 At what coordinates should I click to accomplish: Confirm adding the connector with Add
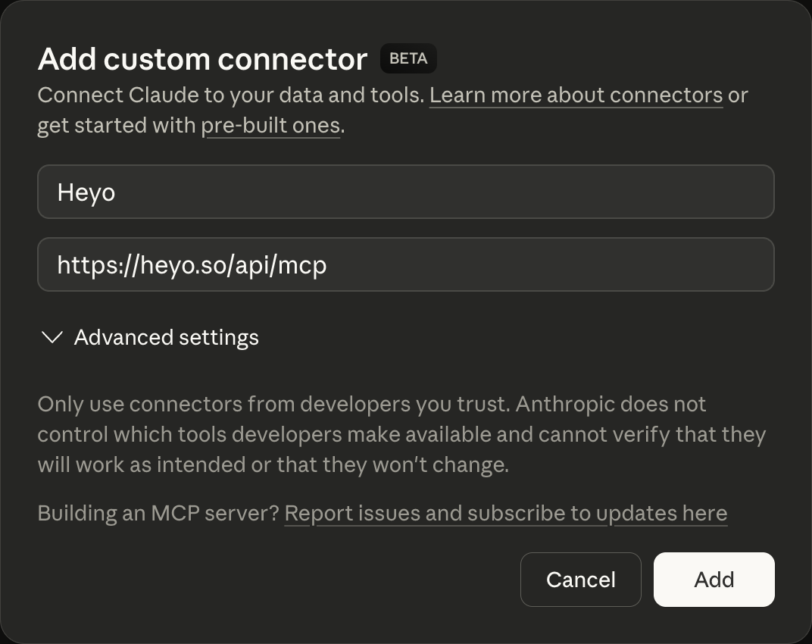tap(714, 580)
